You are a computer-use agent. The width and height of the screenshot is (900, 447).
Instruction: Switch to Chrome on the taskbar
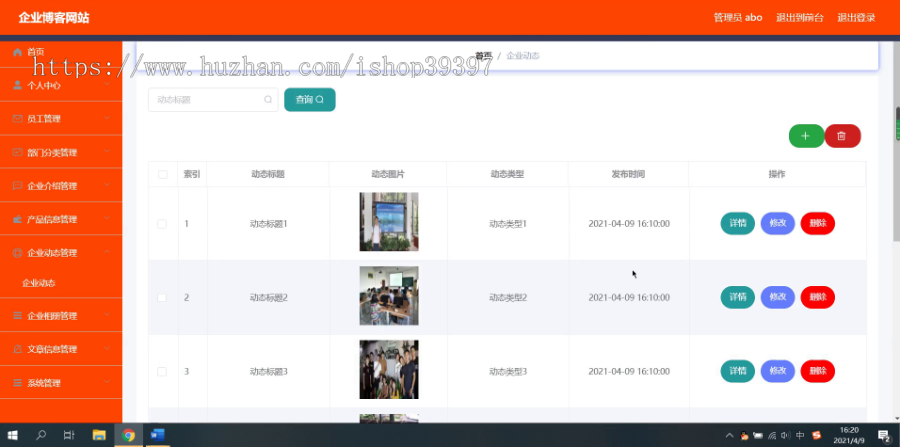coord(129,435)
